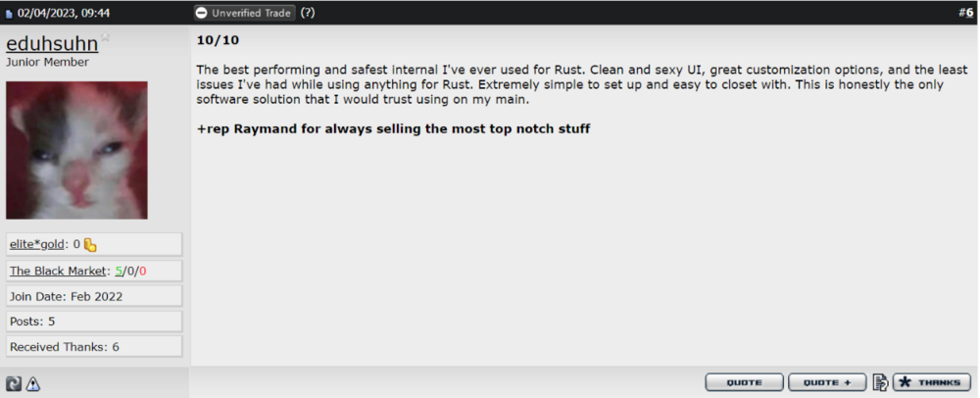Open quick reply to this message icon
The width and height of the screenshot is (980, 398).
(880, 382)
